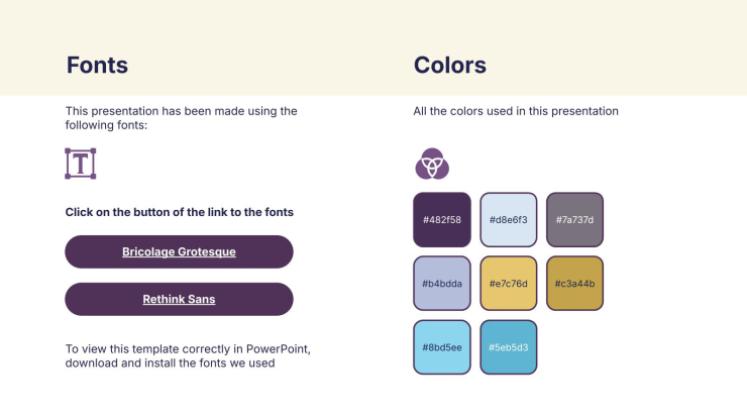Click the text box T icon
Screen dimensions: 747x420
(x=81, y=164)
